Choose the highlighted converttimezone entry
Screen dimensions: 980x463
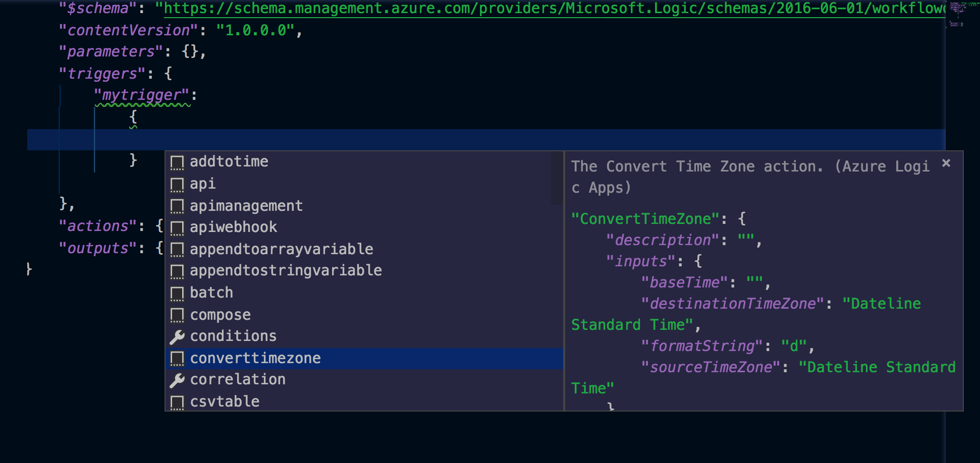pos(255,359)
